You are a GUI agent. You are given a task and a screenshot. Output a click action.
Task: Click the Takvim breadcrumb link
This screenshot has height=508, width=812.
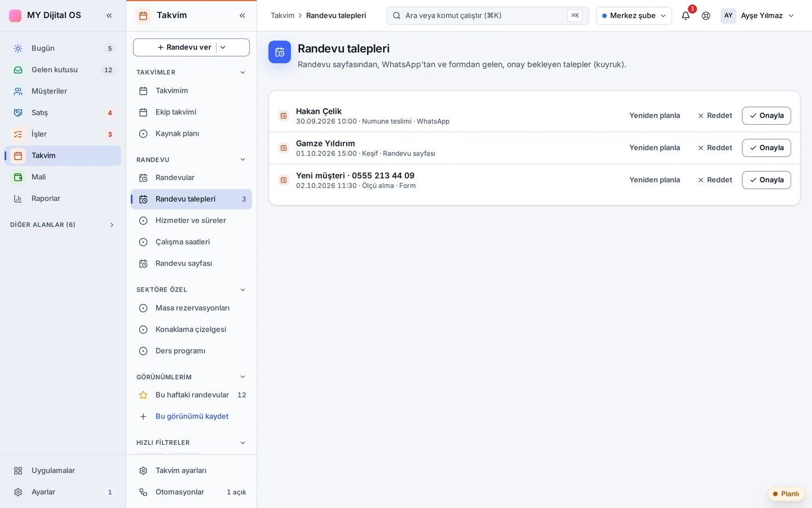pos(282,16)
